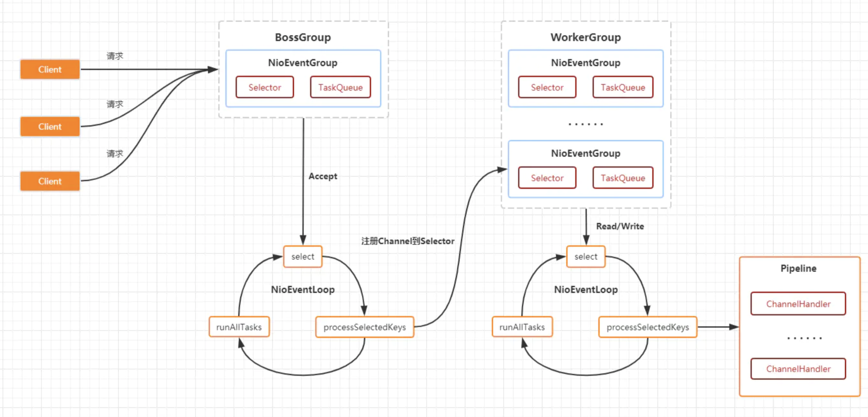
Task: Click the Read/Write arrow label
Action: point(620,226)
